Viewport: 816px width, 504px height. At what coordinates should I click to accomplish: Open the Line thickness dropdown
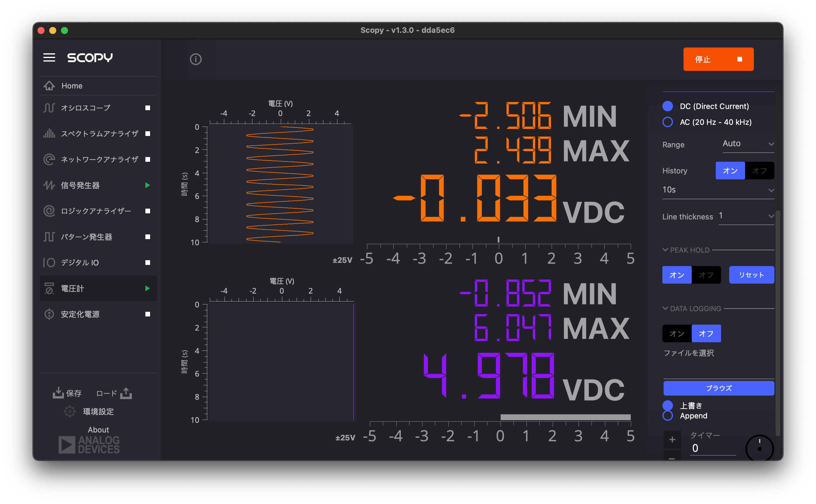pyautogui.click(x=746, y=216)
